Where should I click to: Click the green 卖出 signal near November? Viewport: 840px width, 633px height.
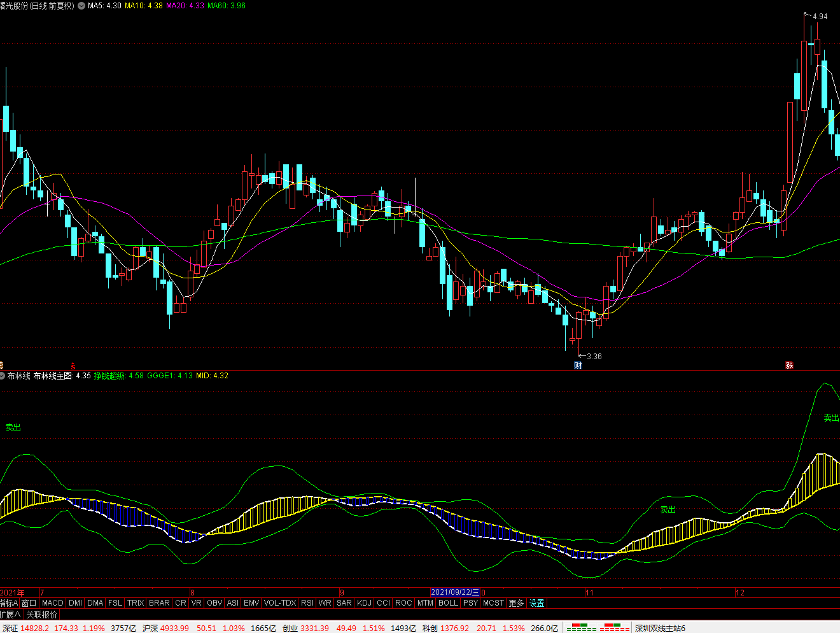[x=668, y=509]
